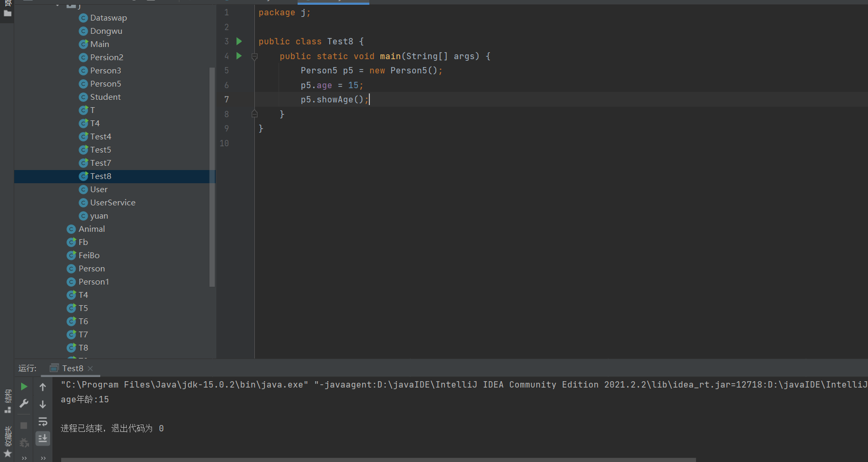
Task: Select the Dongwu class
Action: [x=106, y=31]
